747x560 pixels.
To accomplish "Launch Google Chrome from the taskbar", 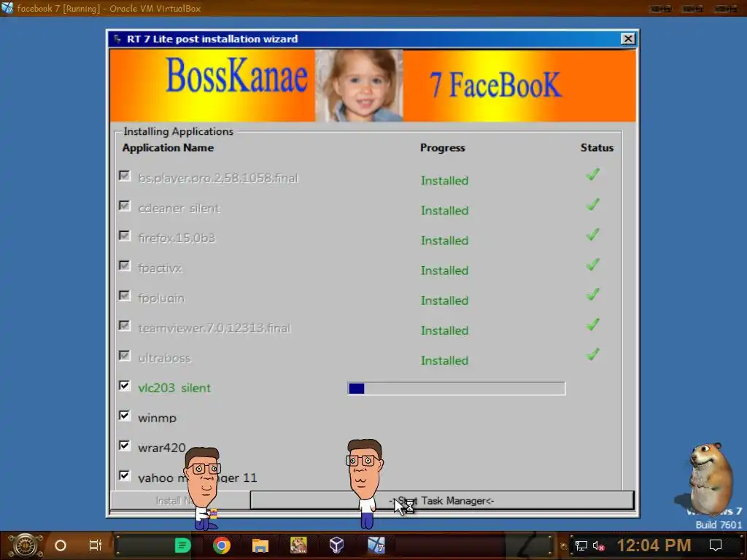I will pyautogui.click(x=222, y=545).
